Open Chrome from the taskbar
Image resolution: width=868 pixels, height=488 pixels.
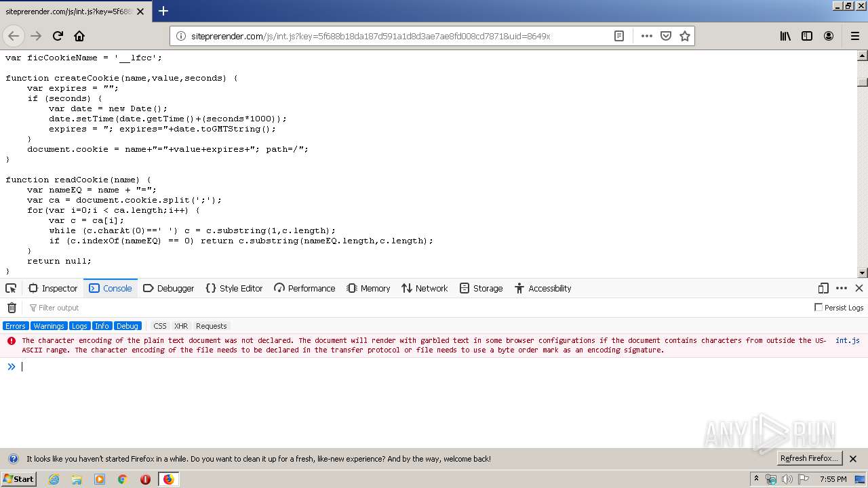click(x=122, y=479)
